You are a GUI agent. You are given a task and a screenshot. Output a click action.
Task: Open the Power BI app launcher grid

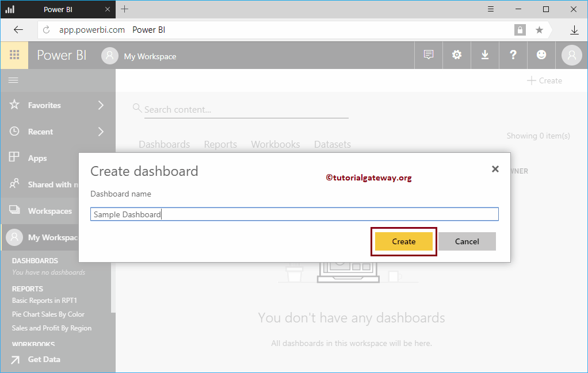click(x=14, y=55)
